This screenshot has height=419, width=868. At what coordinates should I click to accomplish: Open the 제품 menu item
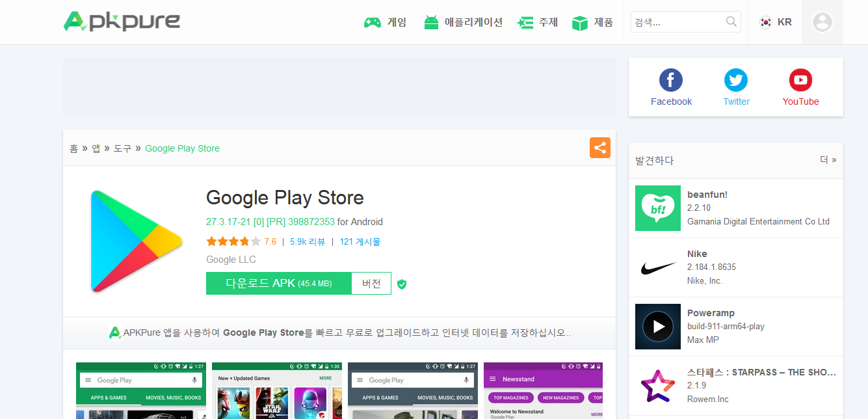coord(592,22)
